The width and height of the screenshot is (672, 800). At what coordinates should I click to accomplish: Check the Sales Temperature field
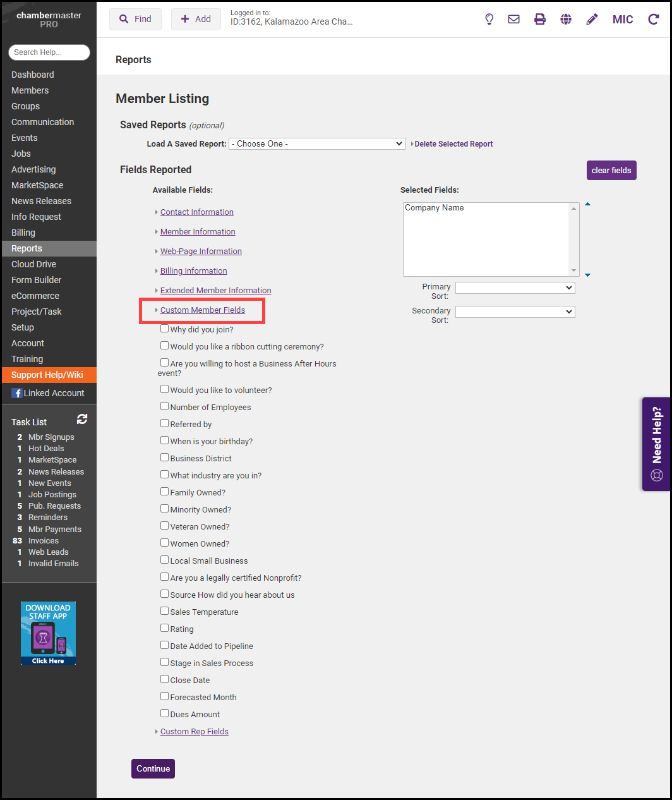tap(164, 611)
